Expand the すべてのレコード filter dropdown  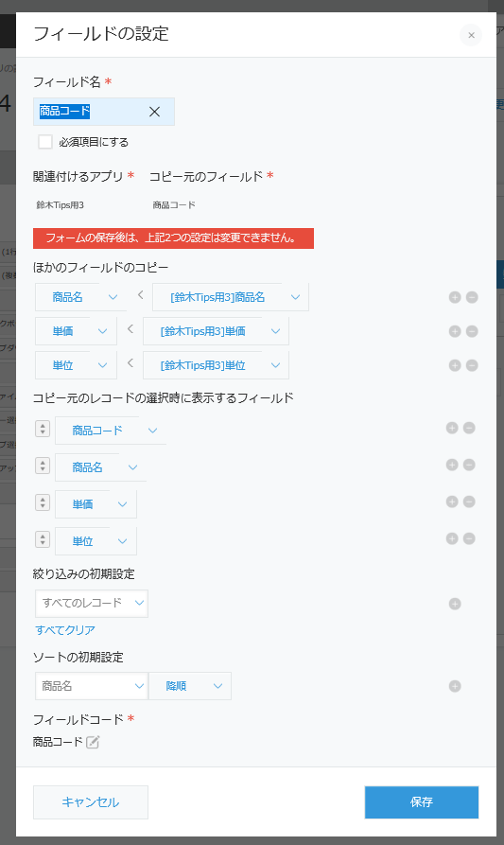point(92,603)
